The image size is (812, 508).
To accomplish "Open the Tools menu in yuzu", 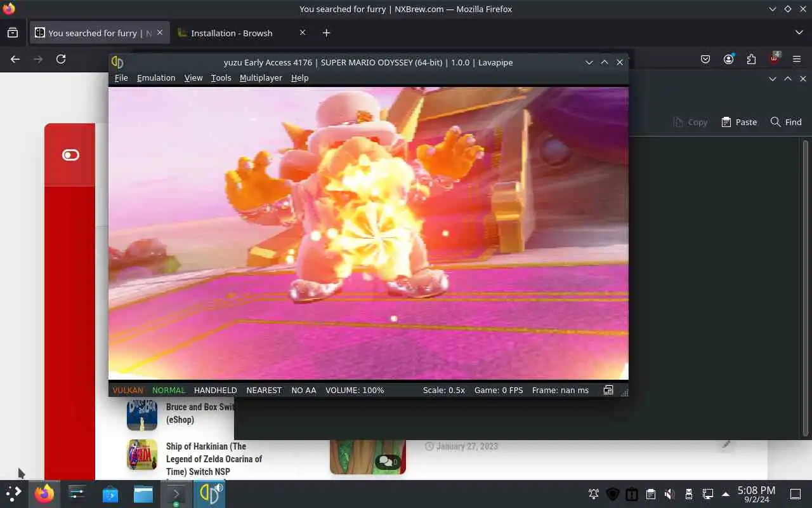I will coord(221,77).
